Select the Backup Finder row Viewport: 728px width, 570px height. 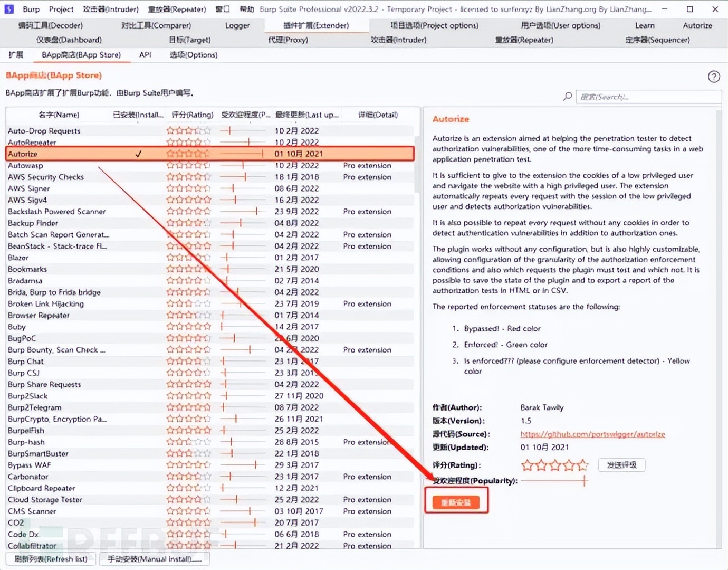(210, 223)
